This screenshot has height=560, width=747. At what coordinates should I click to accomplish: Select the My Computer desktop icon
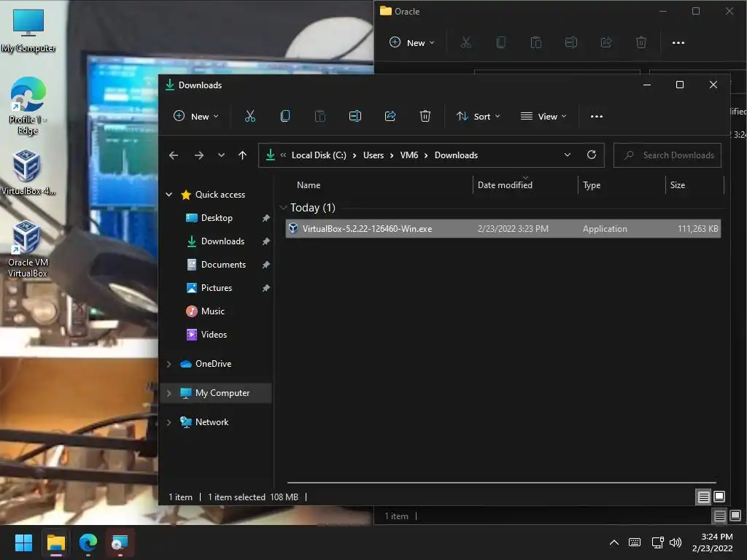point(28,31)
